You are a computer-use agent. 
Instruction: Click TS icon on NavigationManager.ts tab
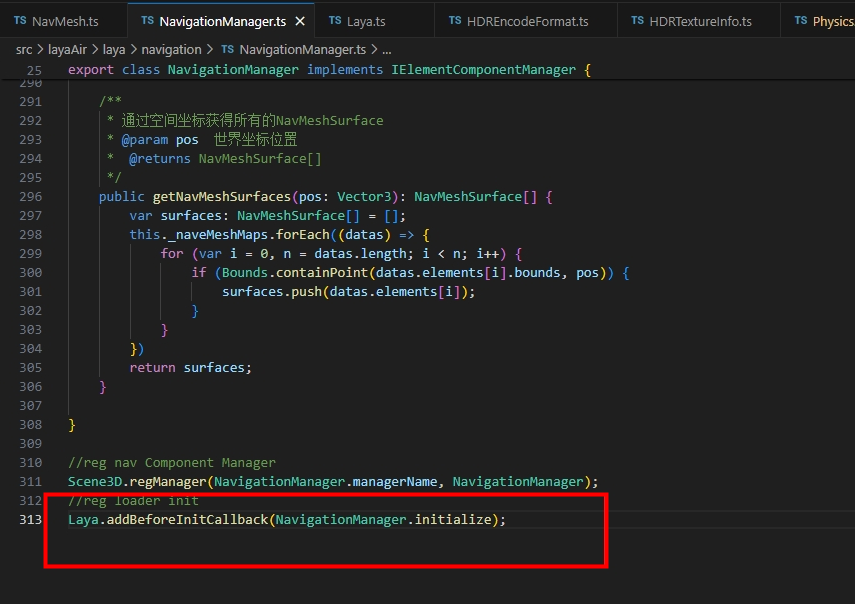tap(148, 21)
